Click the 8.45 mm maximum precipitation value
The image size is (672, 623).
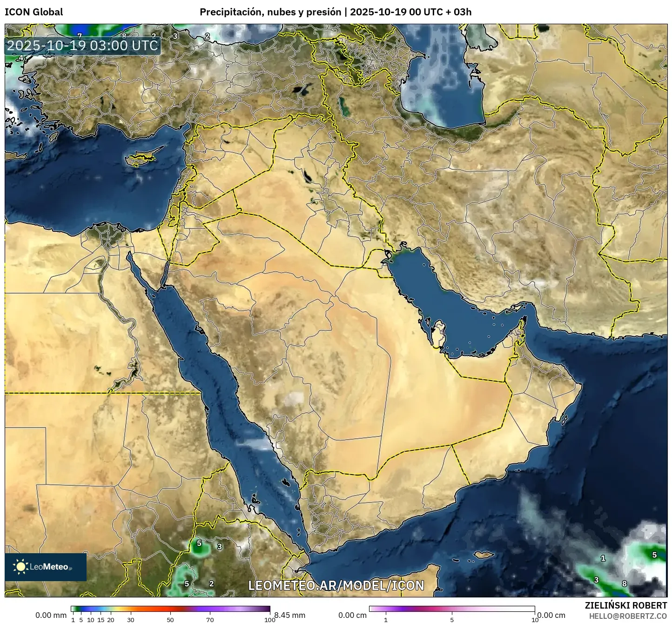(289, 615)
